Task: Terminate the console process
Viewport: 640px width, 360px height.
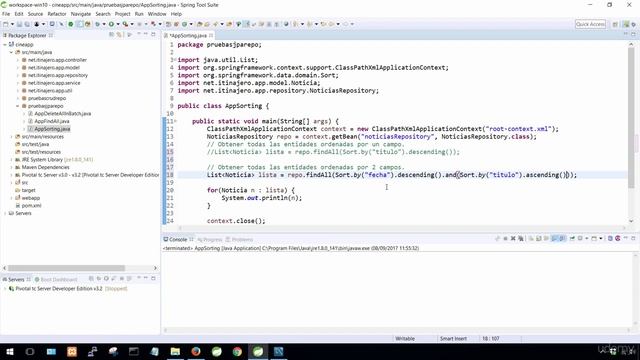Action: click(505, 238)
